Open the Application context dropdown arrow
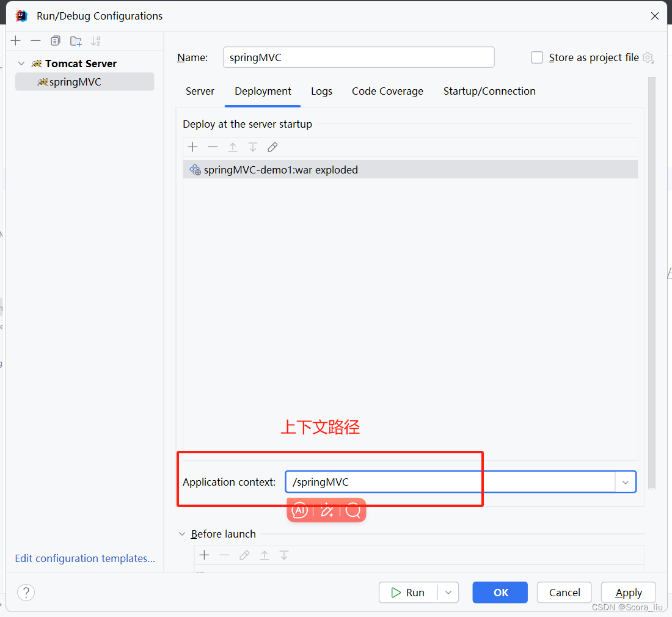This screenshot has height=617, width=672. (x=626, y=482)
